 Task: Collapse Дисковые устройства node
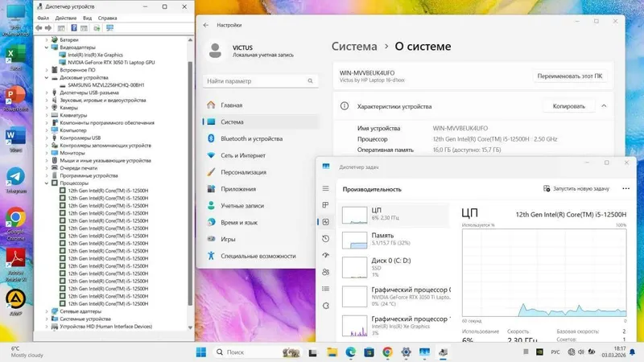coord(47,77)
